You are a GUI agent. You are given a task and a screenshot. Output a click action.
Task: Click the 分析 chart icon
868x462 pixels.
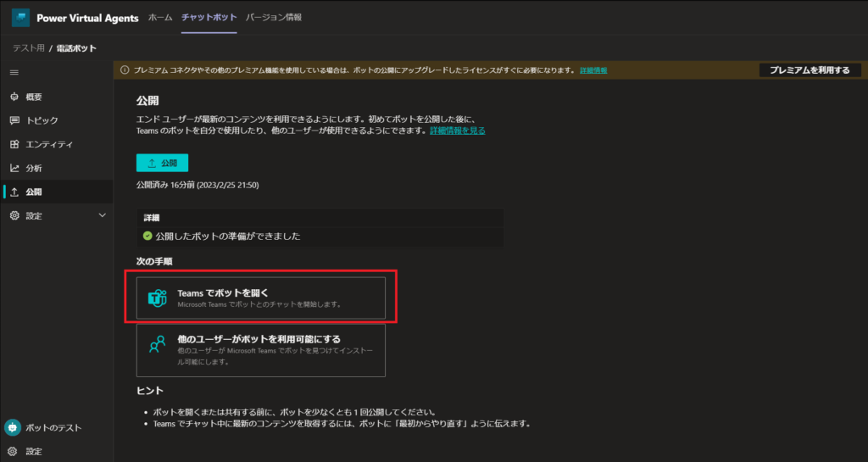point(14,168)
